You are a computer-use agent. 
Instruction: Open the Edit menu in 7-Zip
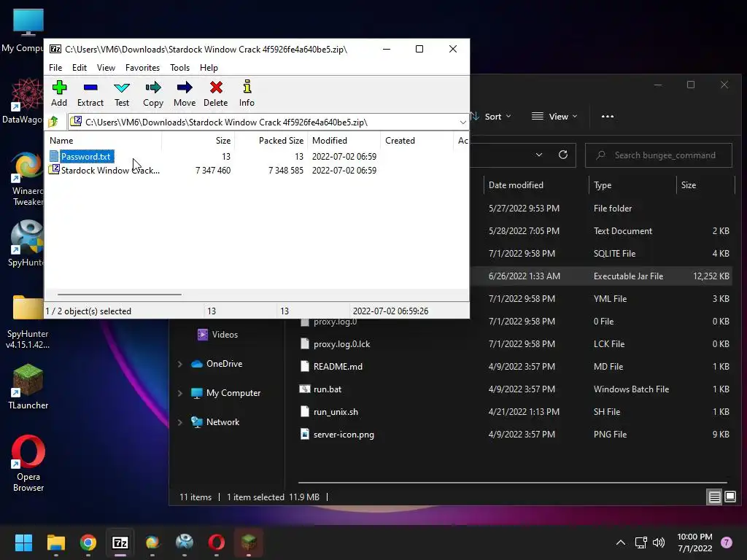point(79,68)
